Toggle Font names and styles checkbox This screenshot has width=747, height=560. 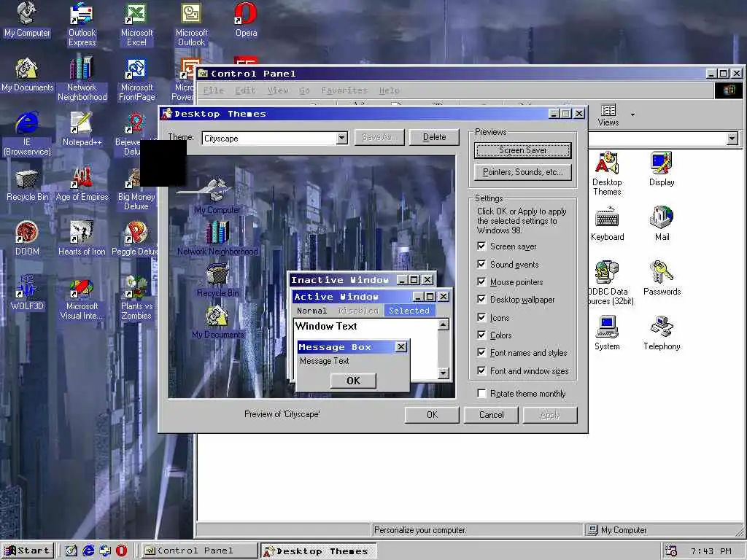(481, 353)
